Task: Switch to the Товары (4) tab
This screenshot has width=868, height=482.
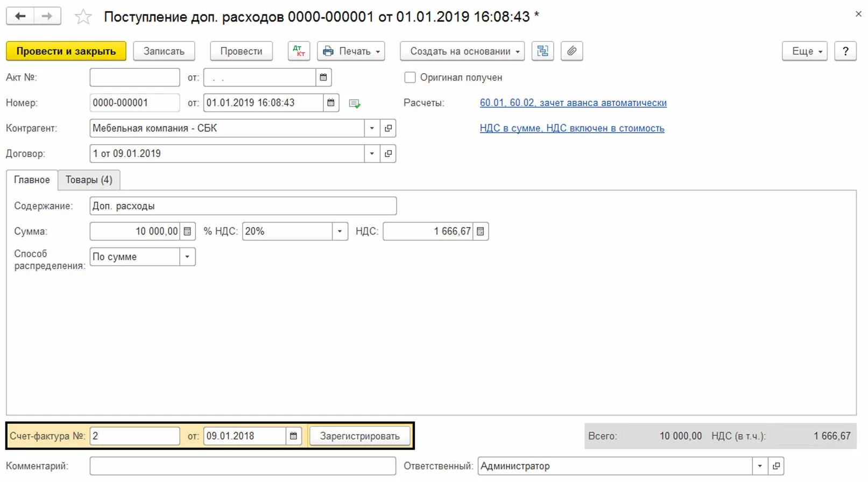Action: [89, 180]
